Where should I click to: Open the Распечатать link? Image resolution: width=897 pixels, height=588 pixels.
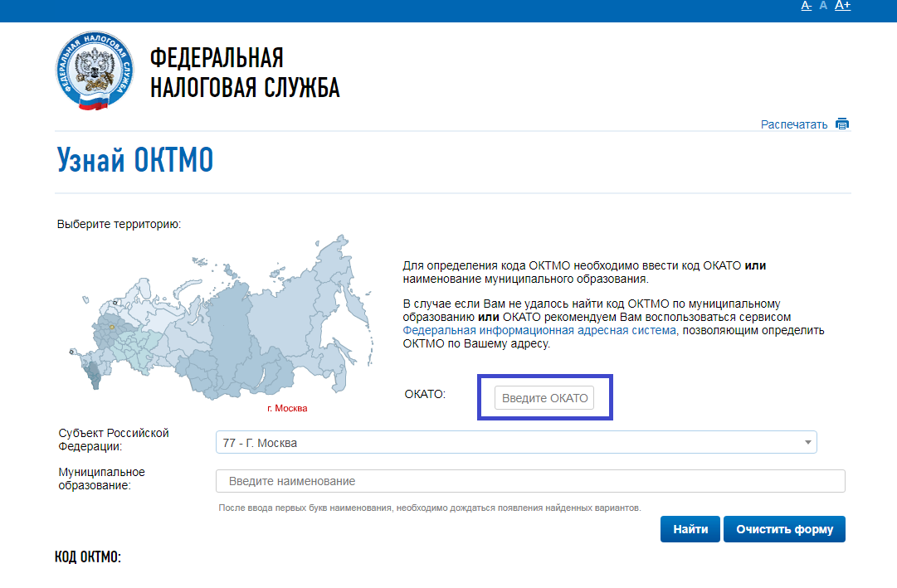tap(794, 124)
